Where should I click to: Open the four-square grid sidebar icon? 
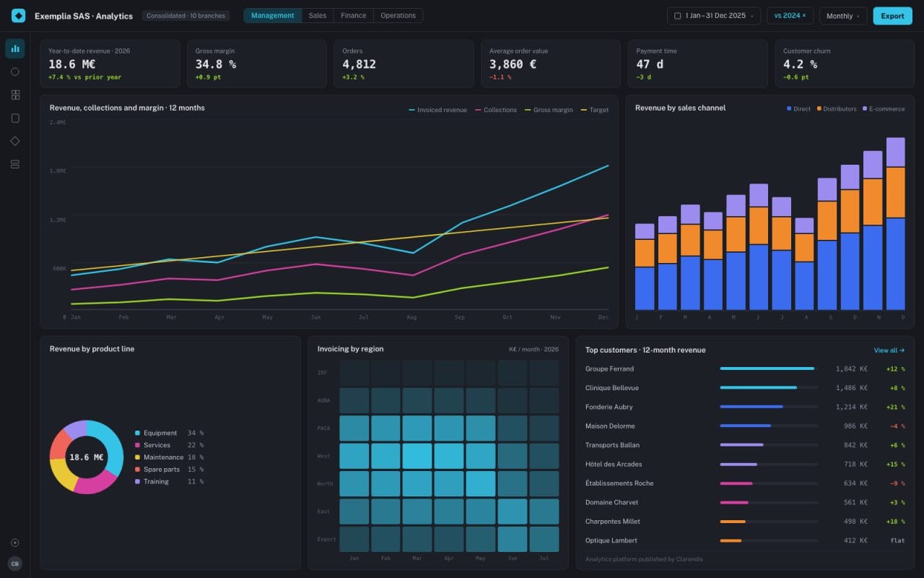(x=15, y=95)
